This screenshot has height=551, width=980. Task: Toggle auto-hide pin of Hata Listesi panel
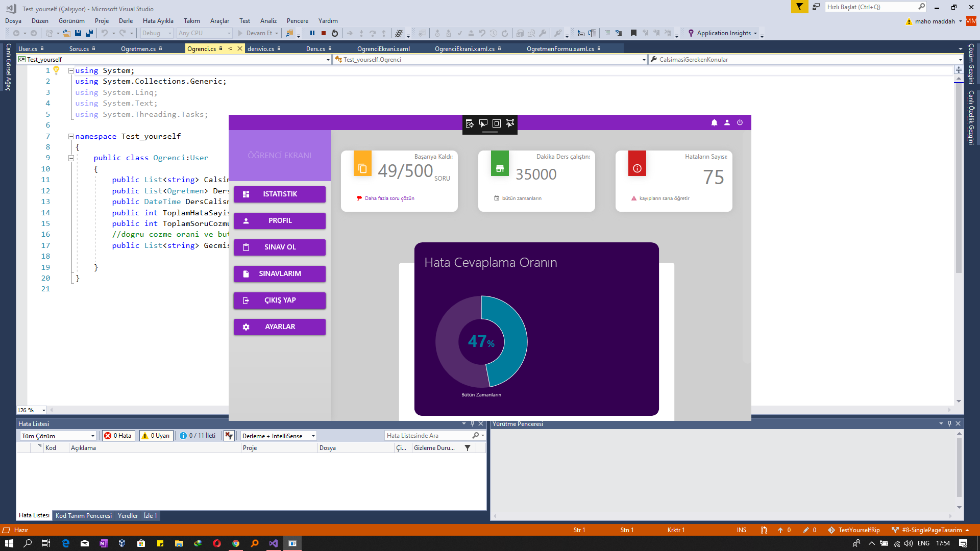click(472, 423)
